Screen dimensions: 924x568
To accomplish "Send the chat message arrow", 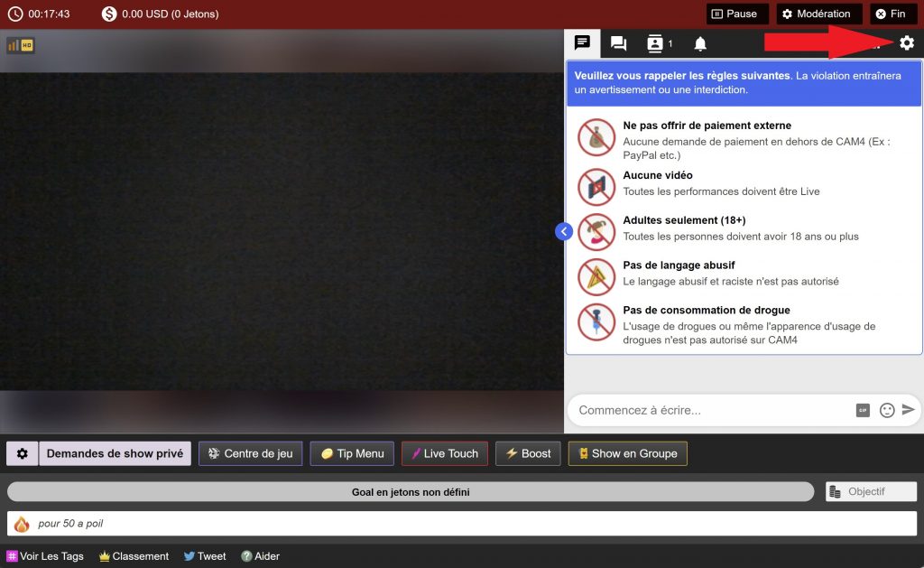I will click(909, 410).
